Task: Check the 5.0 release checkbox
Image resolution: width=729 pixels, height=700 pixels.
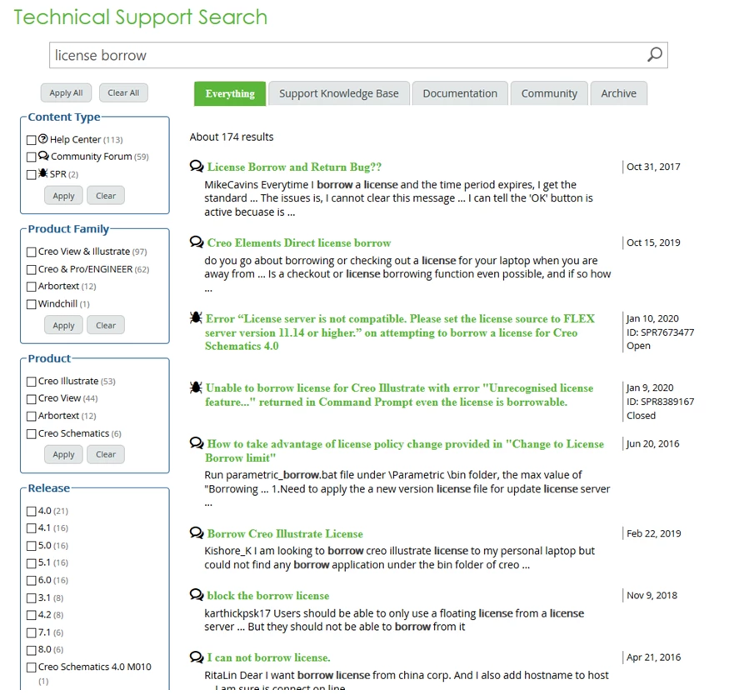Action: (x=32, y=545)
